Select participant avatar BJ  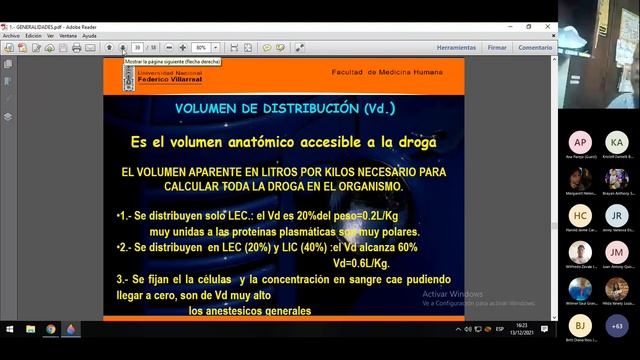(580, 326)
